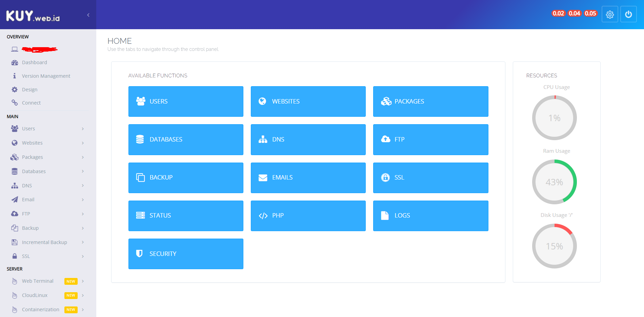Viewport: 644px width, 317px height.
Task: Click the KUY.web.id logo
Action: pos(32,15)
